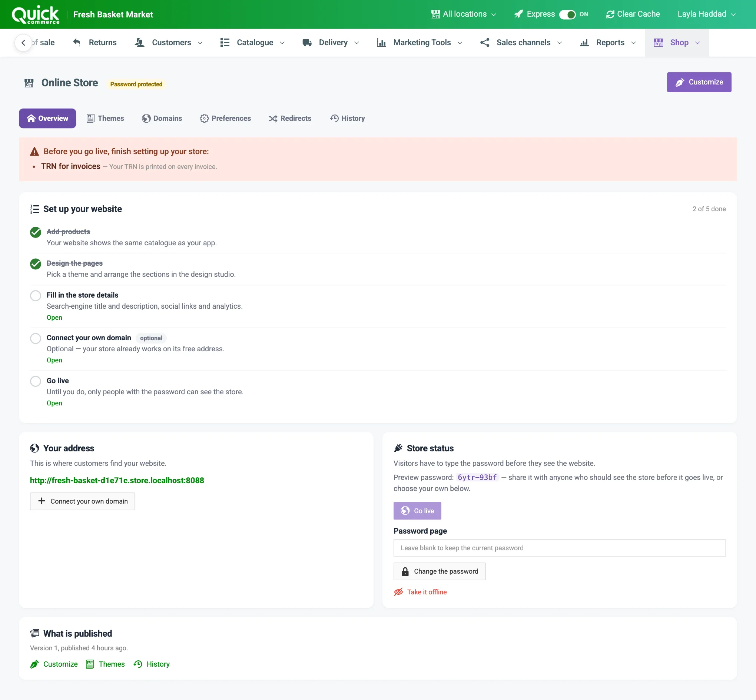This screenshot has width=756, height=700.
Task: Switch to the Domains tab
Action: coord(162,119)
